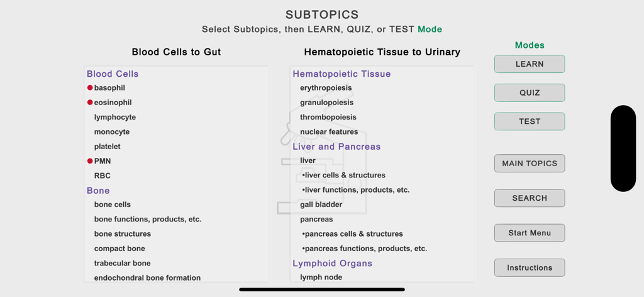Start QUIZ mode
Viewport: 644px width, 297px height.
pos(530,92)
